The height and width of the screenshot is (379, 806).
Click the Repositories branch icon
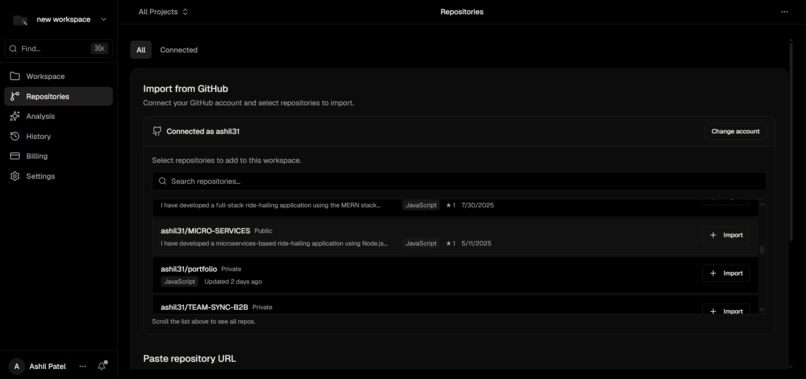(x=15, y=96)
